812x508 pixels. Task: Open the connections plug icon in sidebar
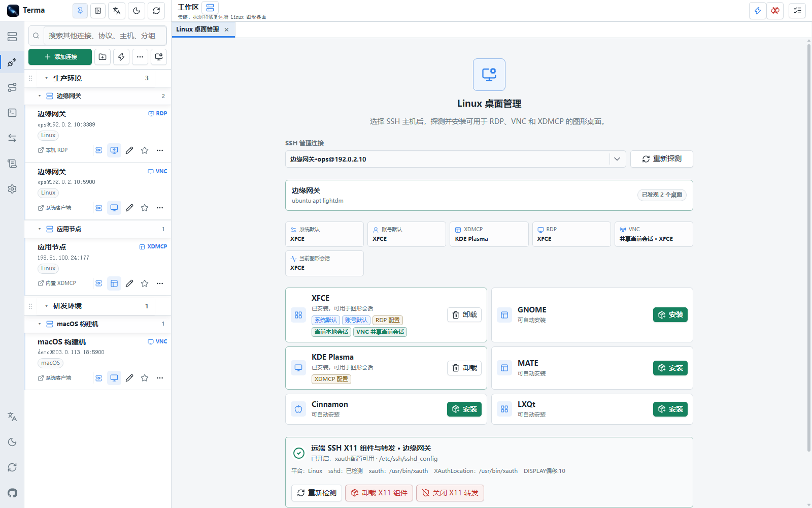point(12,62)
